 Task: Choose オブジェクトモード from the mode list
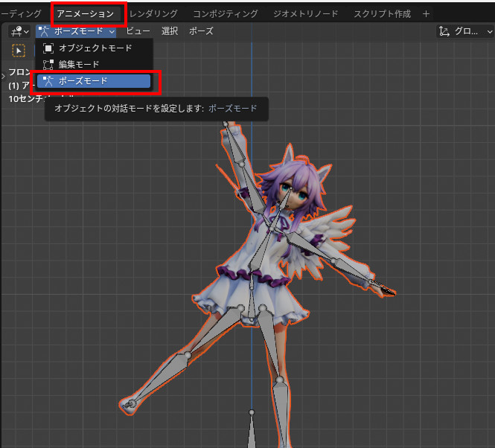point(95,48)
